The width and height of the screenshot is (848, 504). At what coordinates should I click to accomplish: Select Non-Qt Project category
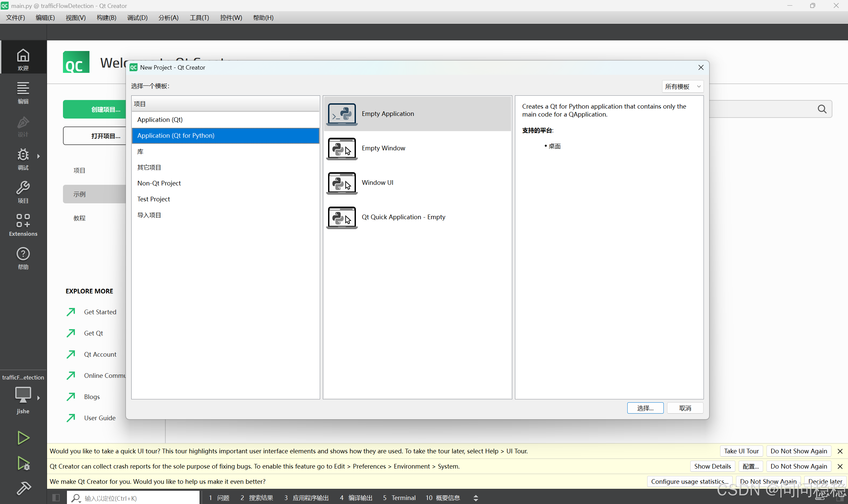coord(159,183)
